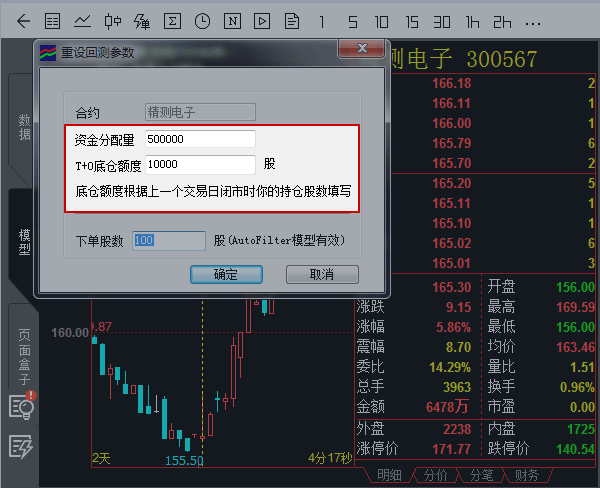Click the alert lightbulb icon in sidebar
The width and height of the screenshot is (600, 488).
tap(21, 405)
